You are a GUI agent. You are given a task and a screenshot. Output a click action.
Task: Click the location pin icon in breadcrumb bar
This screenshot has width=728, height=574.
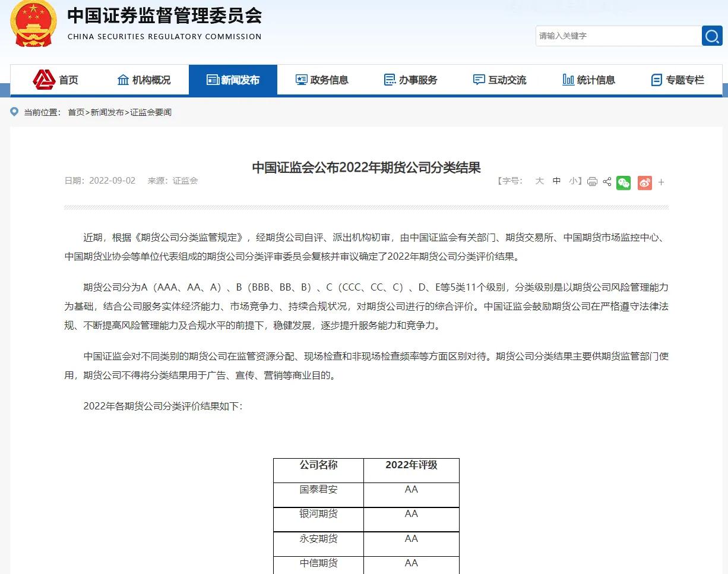[14, 112]
